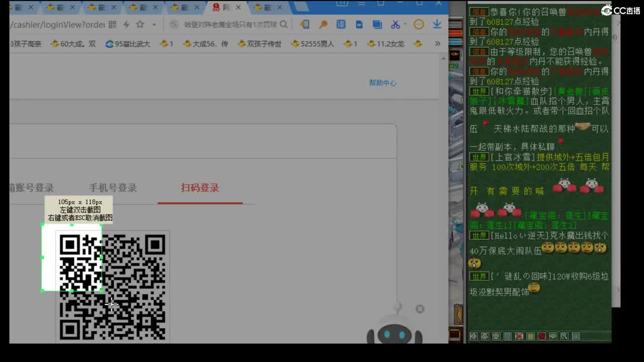Screen dimensions: 644x362
Task: Open bookmark 52555男人
Action: (312, 44)
